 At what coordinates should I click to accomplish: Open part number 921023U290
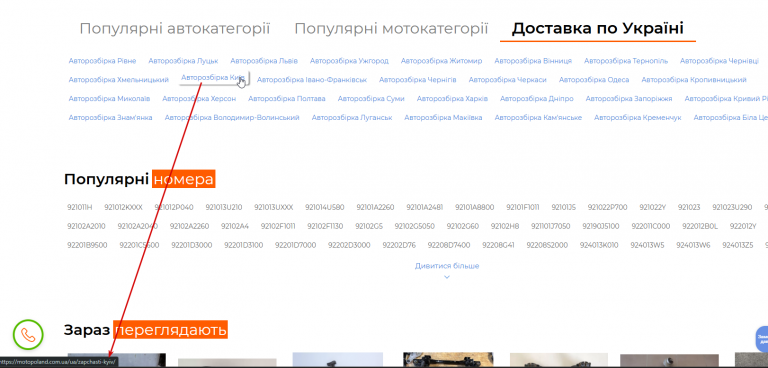coord(732,207)
